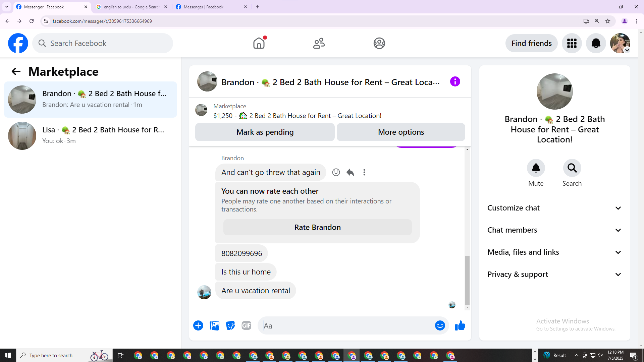Switch to english to urdu Google tab
644x362 pixels.
click(x=131, y=7)
